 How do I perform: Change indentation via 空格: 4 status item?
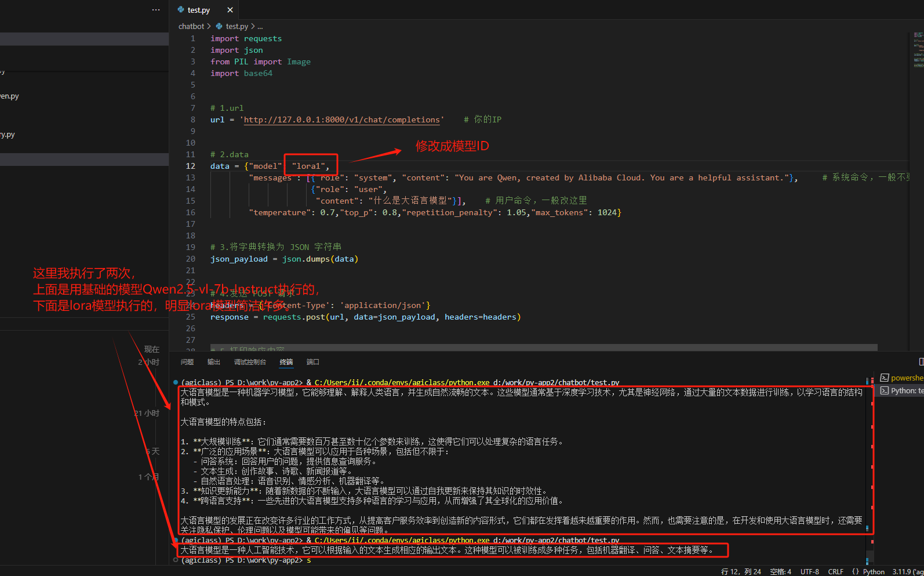781,571
